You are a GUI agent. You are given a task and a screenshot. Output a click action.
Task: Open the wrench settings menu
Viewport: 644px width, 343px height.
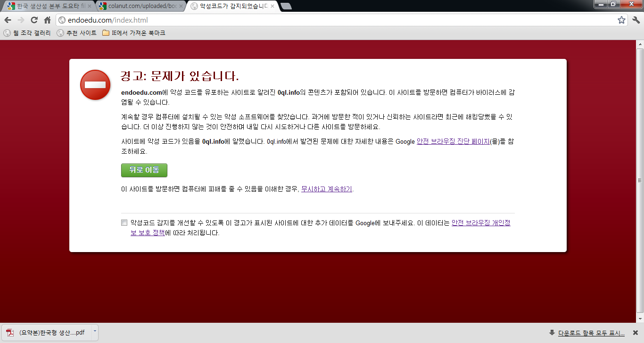[x=636, y=20]
